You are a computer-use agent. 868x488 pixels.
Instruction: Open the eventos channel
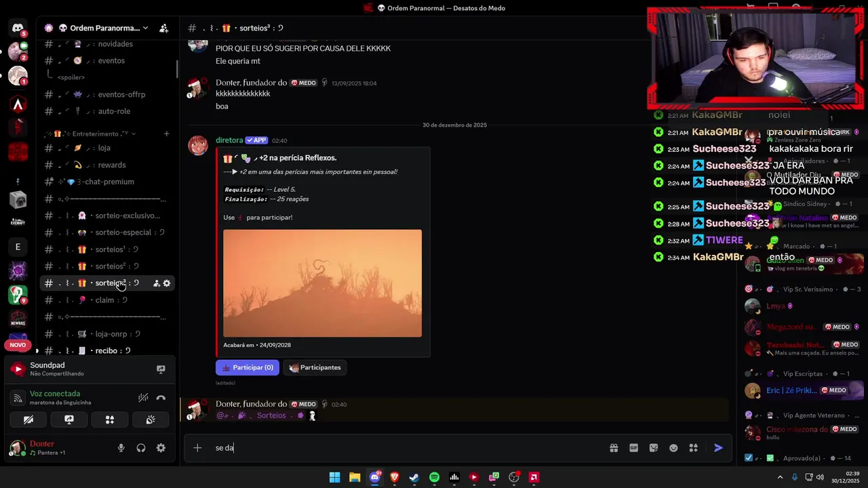coord(108,61)
